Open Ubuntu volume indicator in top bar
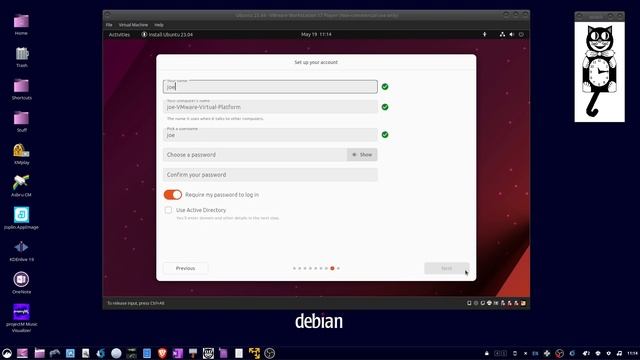 pos(512,35)
